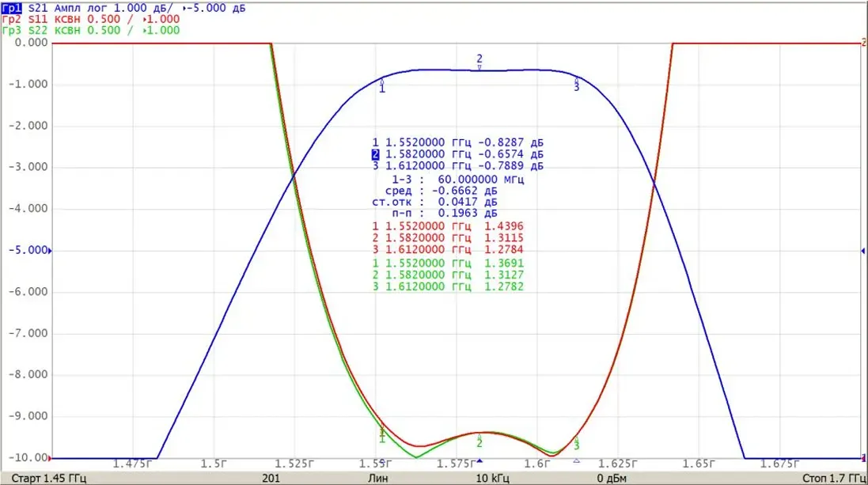Select readout row 1.5820000 ГГц -0.6574 дБ
This screenshot has height=485, width=868.
[x=457, y=154]
